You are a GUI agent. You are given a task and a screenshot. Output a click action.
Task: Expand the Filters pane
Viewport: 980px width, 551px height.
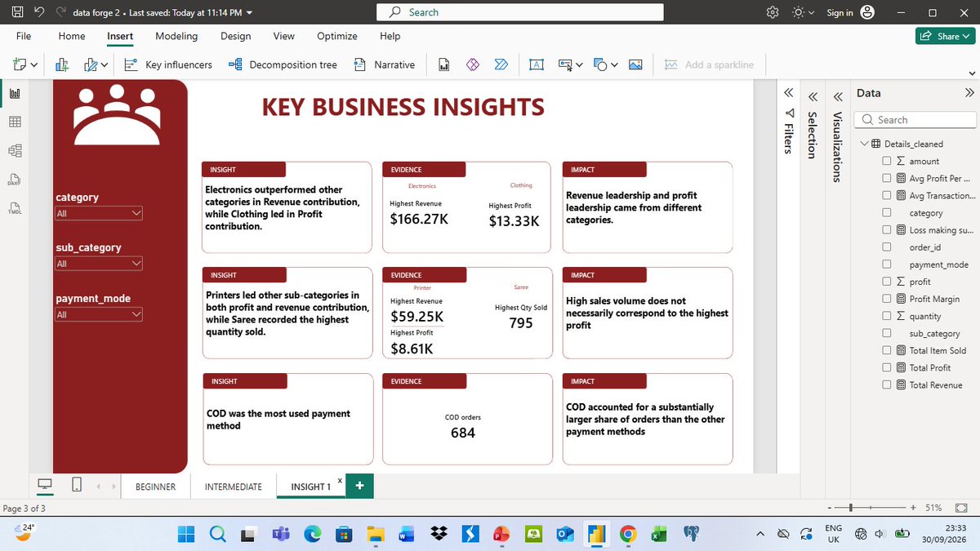pyautogui.click(x=788, y=93)
